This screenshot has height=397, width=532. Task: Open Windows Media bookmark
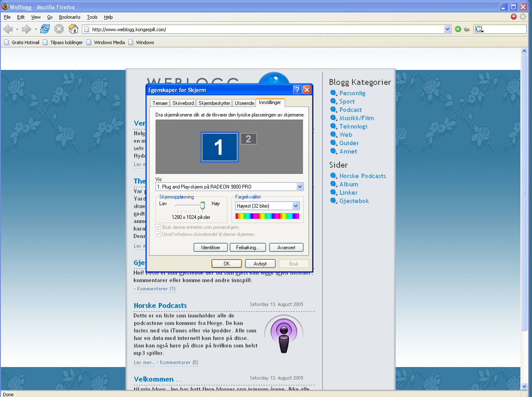coord(106,42)
